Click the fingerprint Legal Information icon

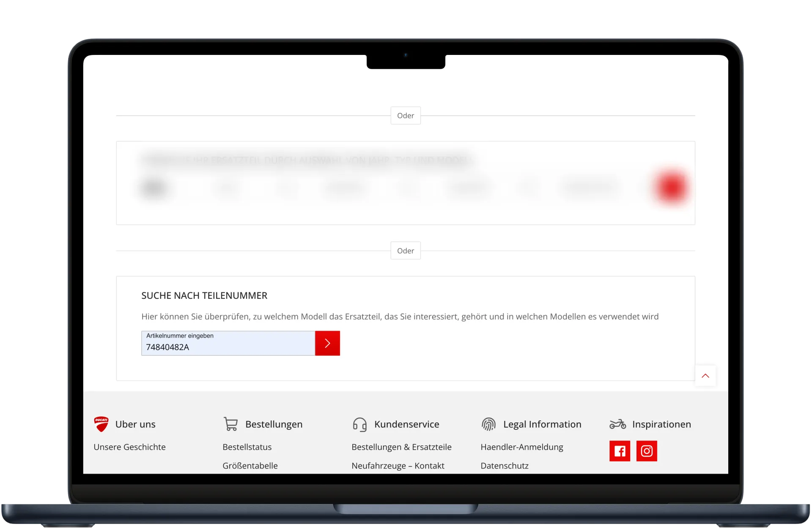click(x=488, y=424)
